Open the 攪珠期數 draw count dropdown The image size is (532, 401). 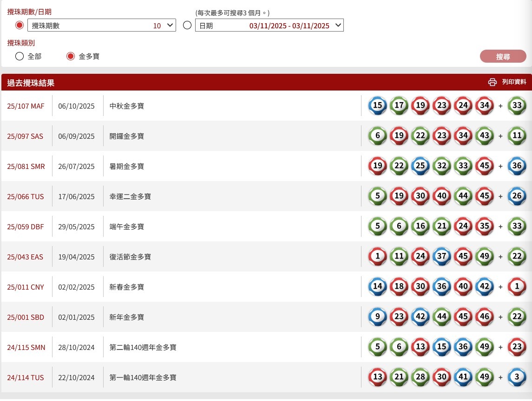click(x=102, y=25)
